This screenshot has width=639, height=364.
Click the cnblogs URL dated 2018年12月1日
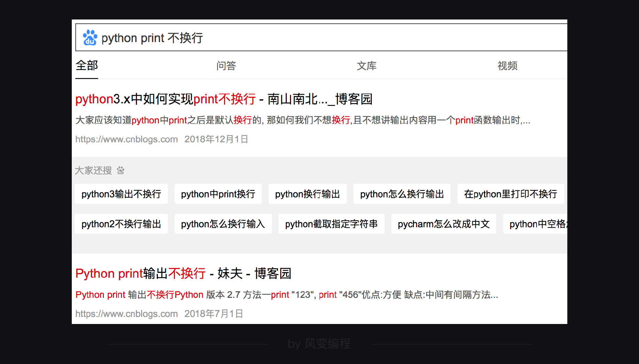pos(126,139)
